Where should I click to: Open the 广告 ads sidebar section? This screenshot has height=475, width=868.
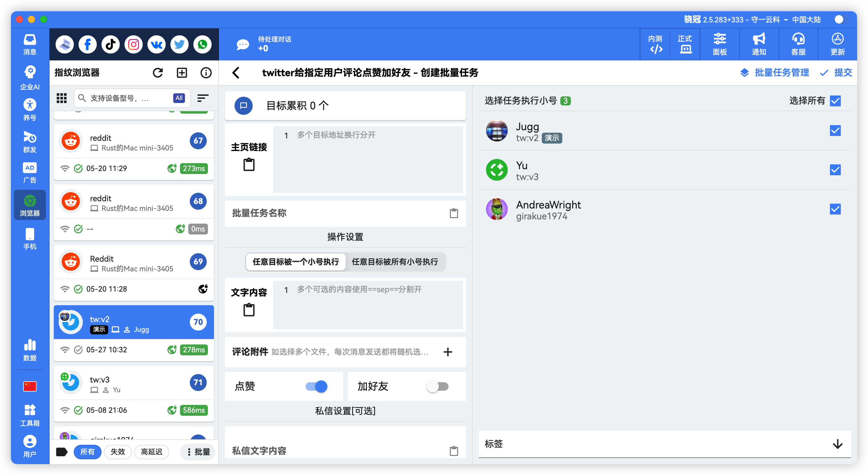pos(30,173)
